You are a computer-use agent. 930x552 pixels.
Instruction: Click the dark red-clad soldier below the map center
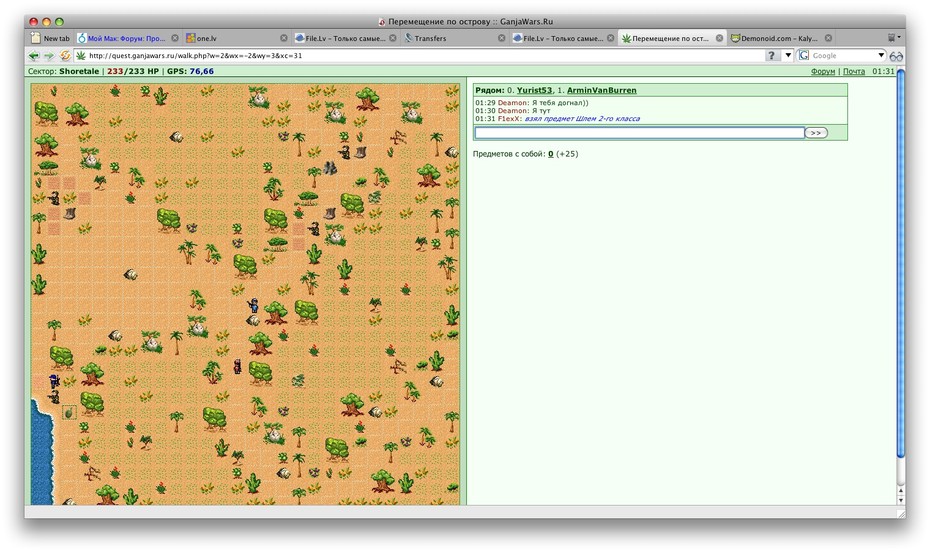tap(237, 366)
